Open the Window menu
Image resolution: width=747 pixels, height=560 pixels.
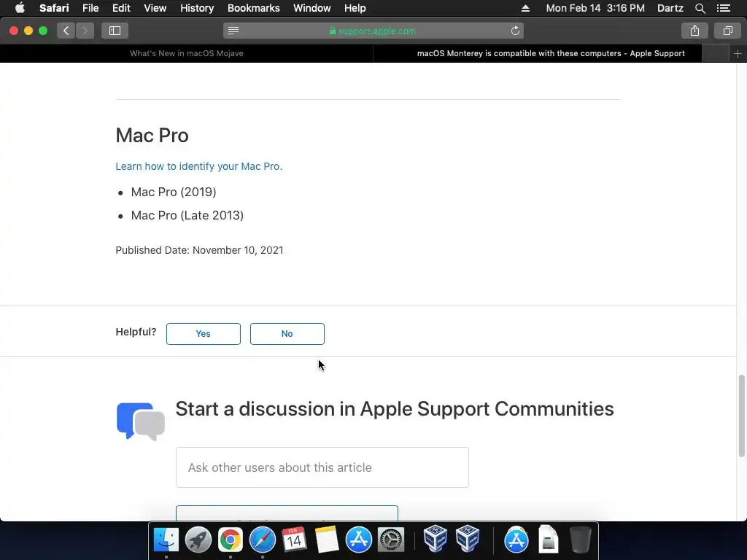[x=312, y=8]
